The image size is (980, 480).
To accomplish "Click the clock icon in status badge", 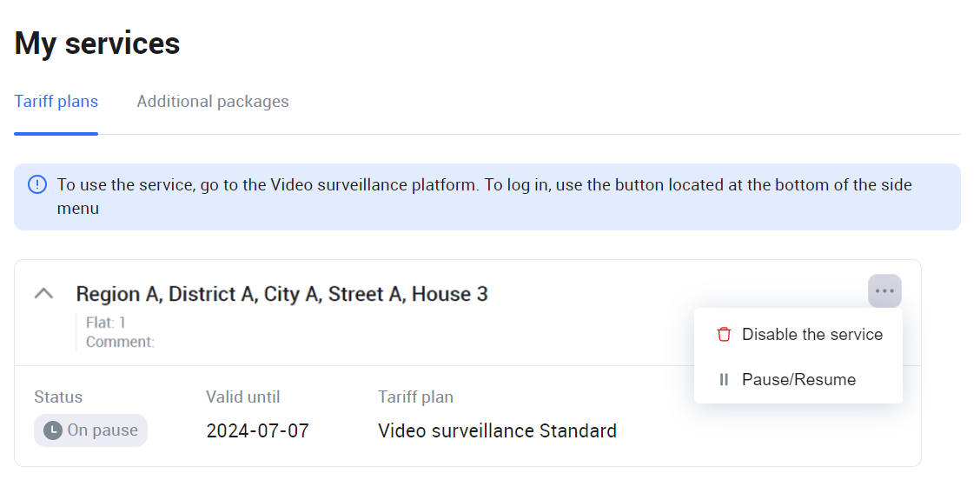I will (53, 430).
